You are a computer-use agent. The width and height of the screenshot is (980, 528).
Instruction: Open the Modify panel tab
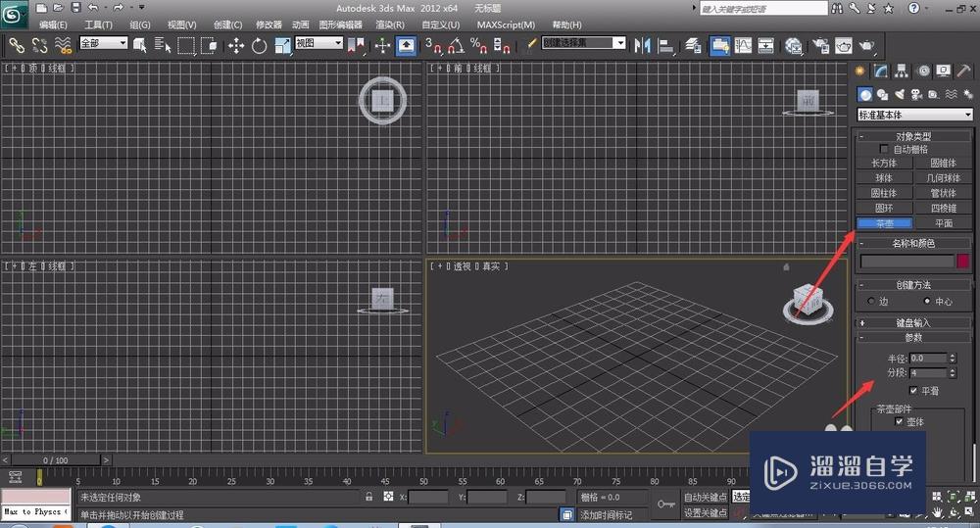click(x=881, y=71)
